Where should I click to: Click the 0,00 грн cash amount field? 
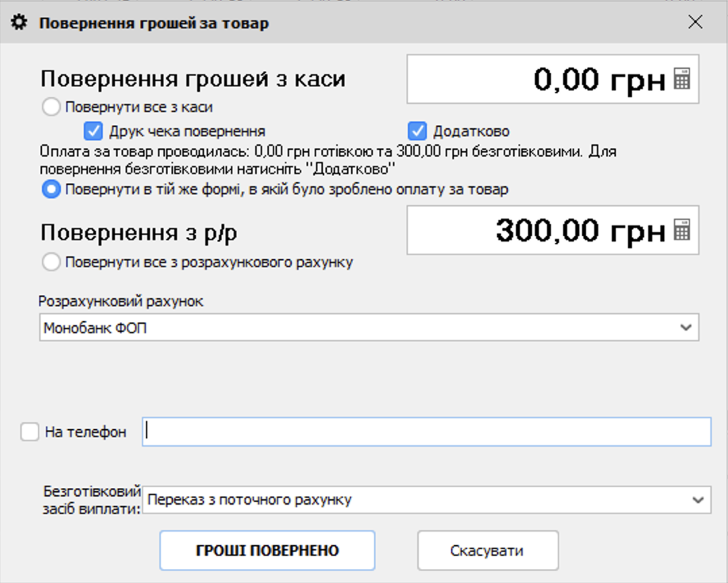coord(552,79)
